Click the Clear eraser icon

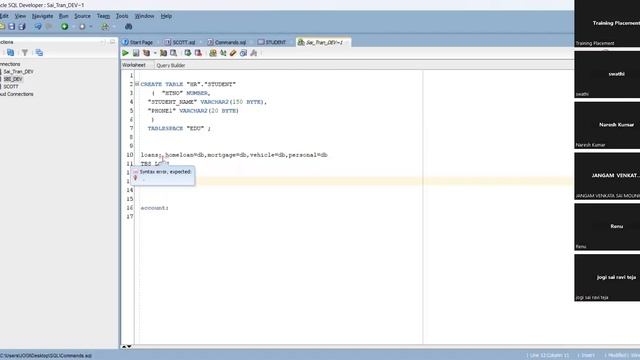point(233,53)
